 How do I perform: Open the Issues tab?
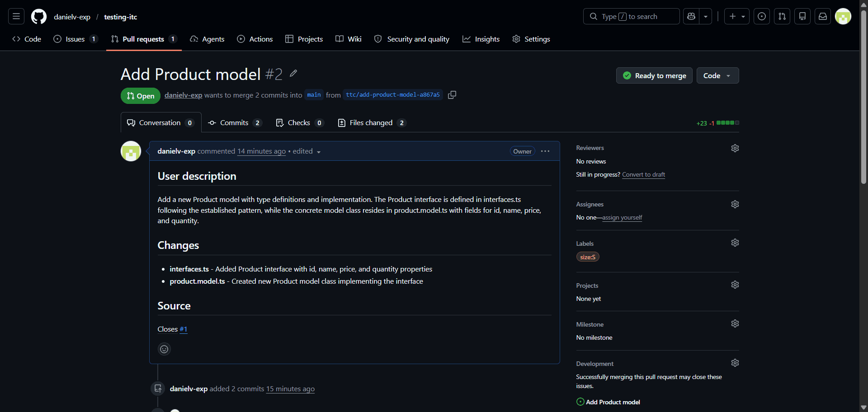[75, 39]
